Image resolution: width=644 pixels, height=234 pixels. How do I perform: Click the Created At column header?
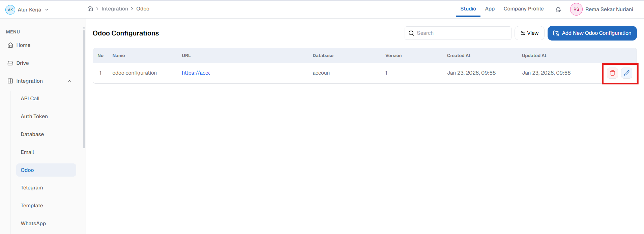(x=459, y=56)
